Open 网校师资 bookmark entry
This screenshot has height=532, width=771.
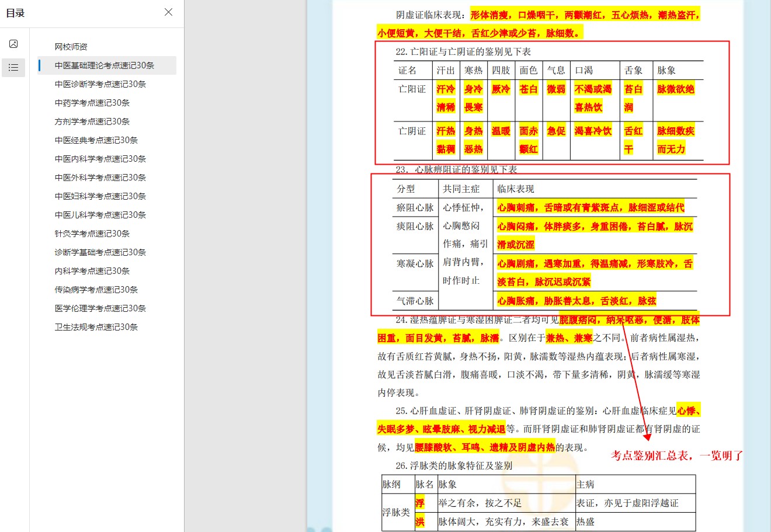71,47
